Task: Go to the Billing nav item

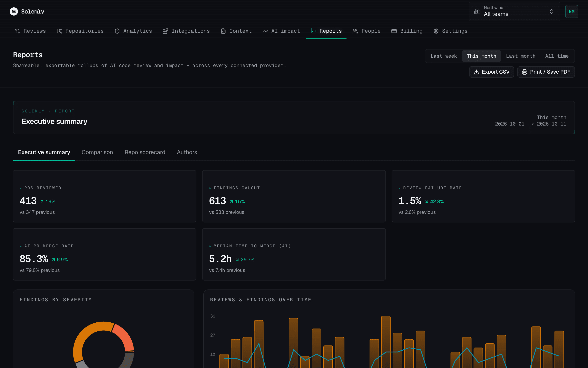Action: [407, 31]
